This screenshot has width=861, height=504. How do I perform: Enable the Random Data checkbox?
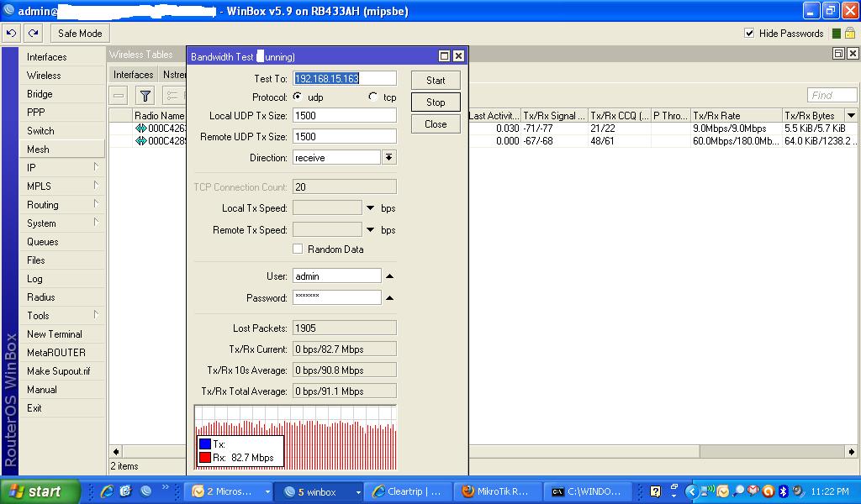point(298,249)
